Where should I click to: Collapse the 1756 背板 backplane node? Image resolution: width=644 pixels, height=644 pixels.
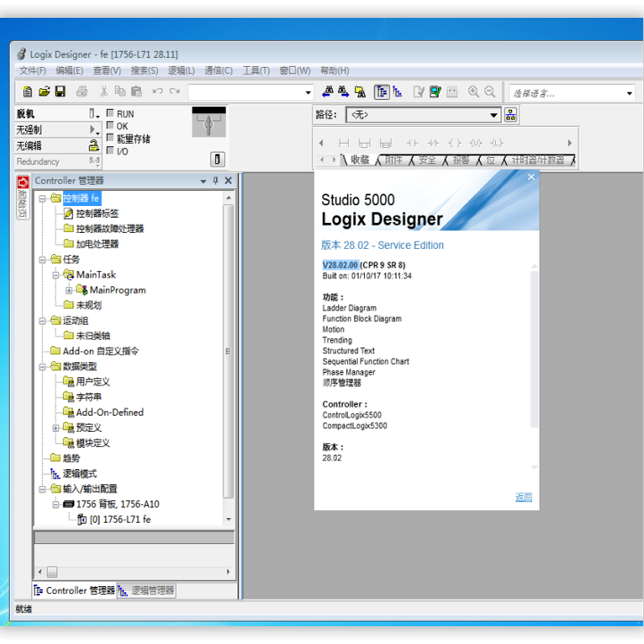coord(56,504)
